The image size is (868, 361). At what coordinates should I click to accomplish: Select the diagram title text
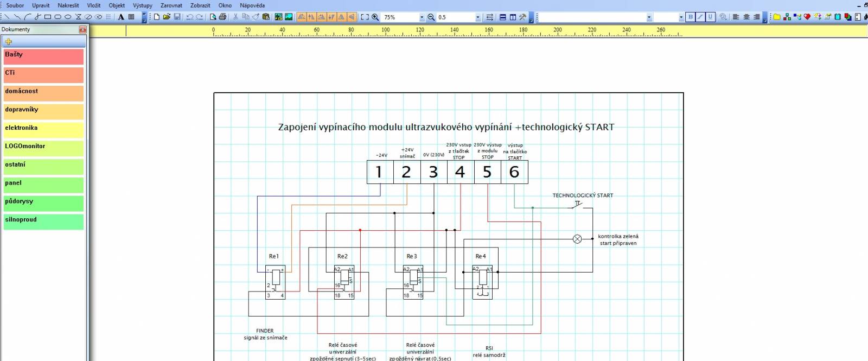[446, 127]
